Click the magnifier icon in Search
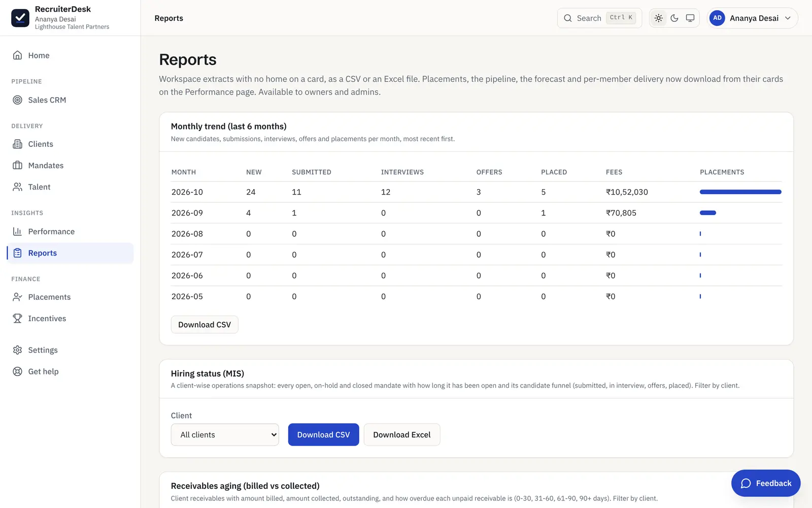 point(568,18)
